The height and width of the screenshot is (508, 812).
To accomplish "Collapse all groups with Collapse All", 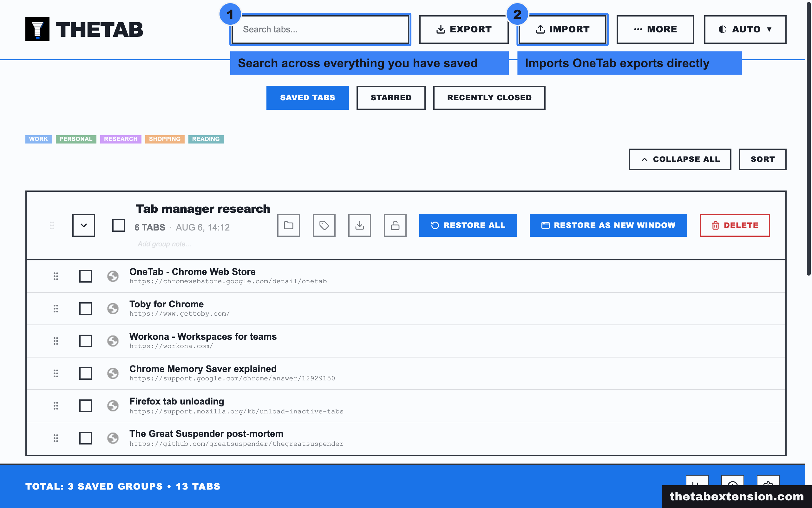I will [680, 159].
